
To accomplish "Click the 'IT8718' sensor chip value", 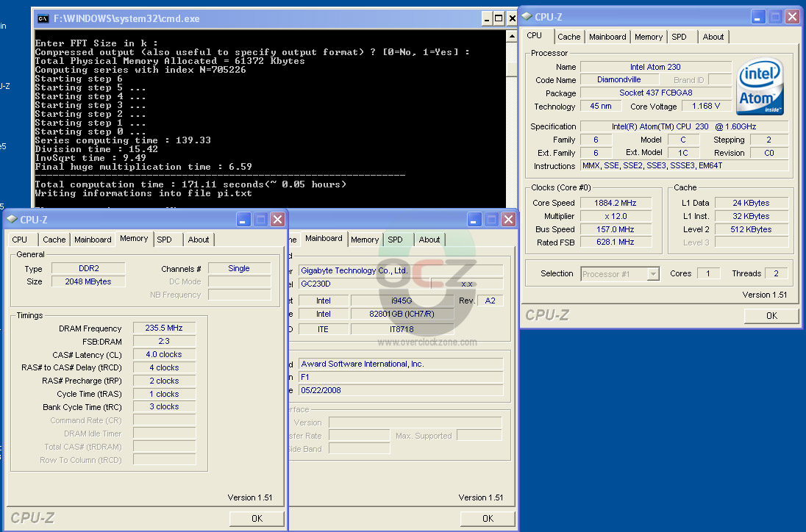I will pyautogui.click(x=402, y=329).
